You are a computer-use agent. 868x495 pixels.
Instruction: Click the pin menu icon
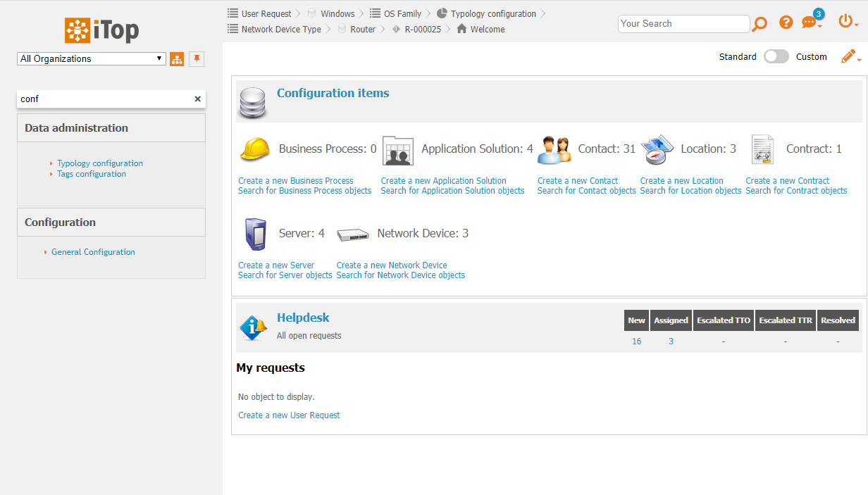pos(197,59)
